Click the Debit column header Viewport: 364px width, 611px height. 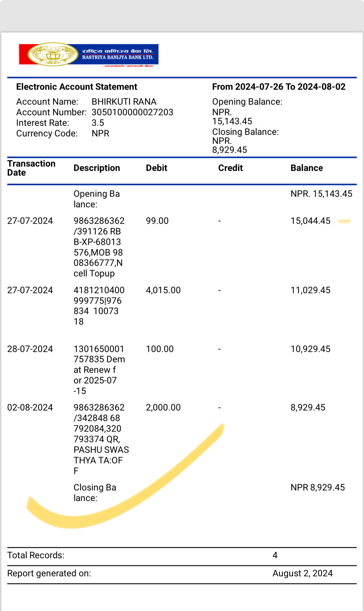click(156, 168)
